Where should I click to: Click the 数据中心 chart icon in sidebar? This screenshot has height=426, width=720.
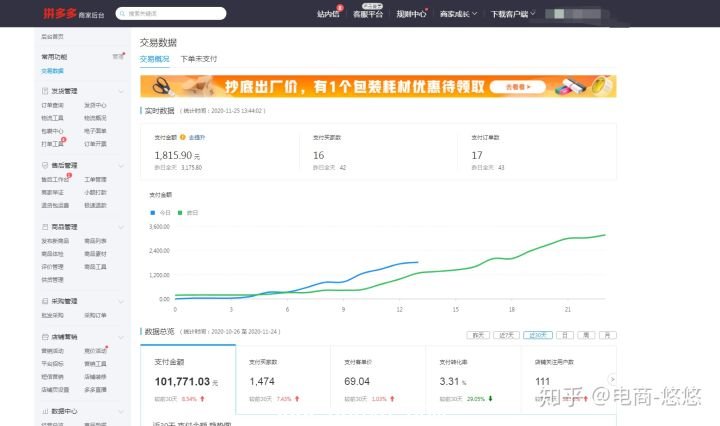[45, 411]
